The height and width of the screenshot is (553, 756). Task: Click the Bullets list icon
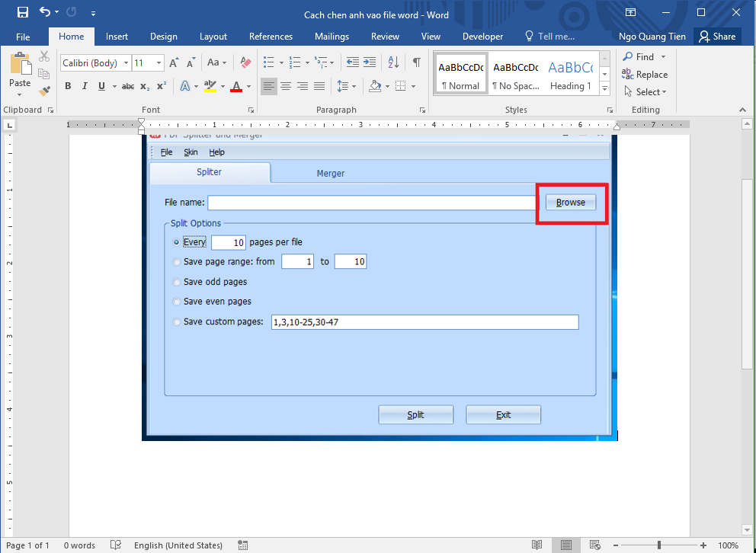(x=269, y=62)
